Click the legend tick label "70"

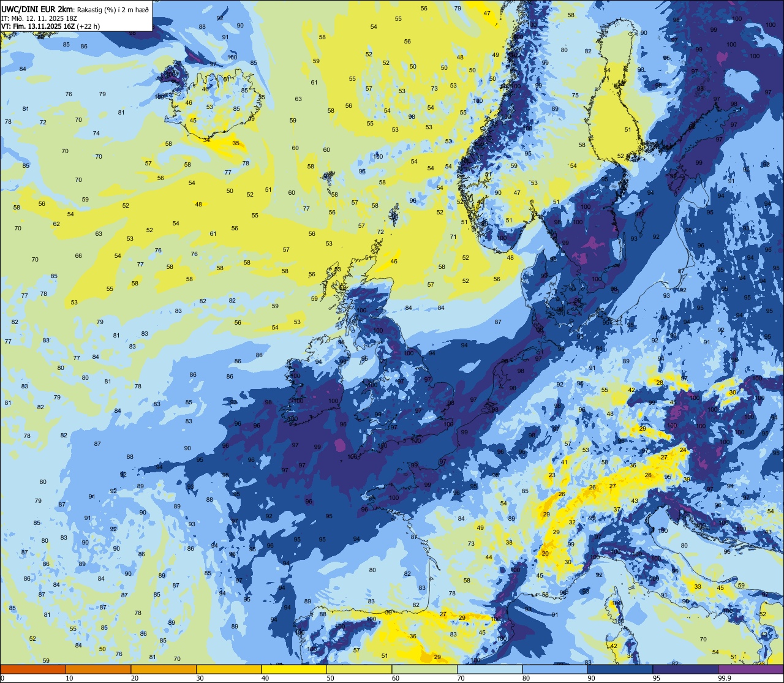pyautogui.click(x=461, y=678)
